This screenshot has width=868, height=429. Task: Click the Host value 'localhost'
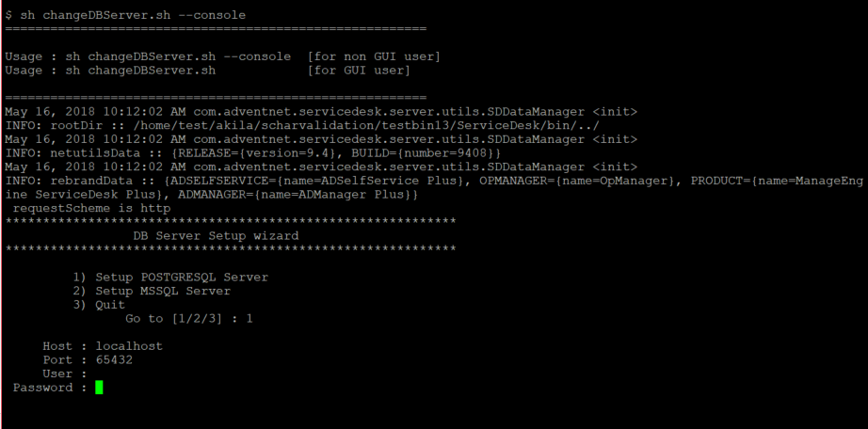[x=129, y=345]
